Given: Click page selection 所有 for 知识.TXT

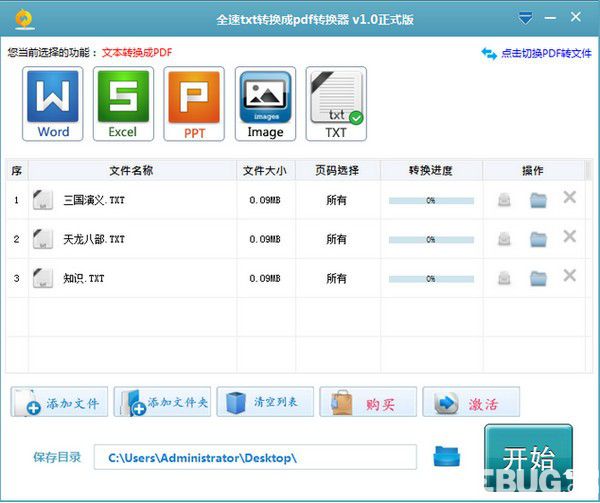Looking at the screenshot, I should (x=336, y=278).
